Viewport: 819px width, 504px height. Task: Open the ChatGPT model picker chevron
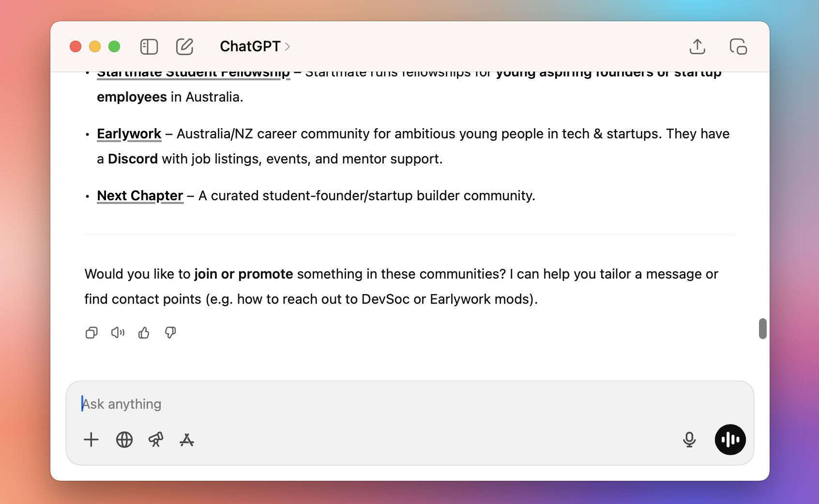(288, 47)
